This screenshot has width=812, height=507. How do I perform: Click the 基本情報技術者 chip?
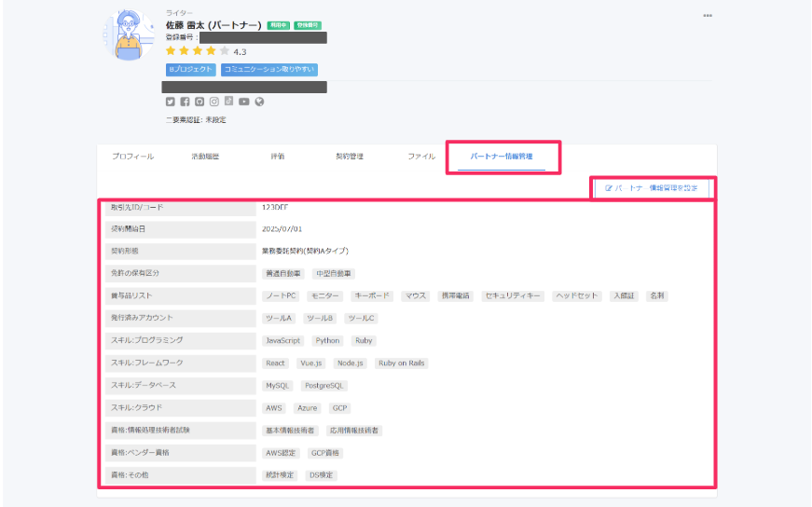[290, 431]
